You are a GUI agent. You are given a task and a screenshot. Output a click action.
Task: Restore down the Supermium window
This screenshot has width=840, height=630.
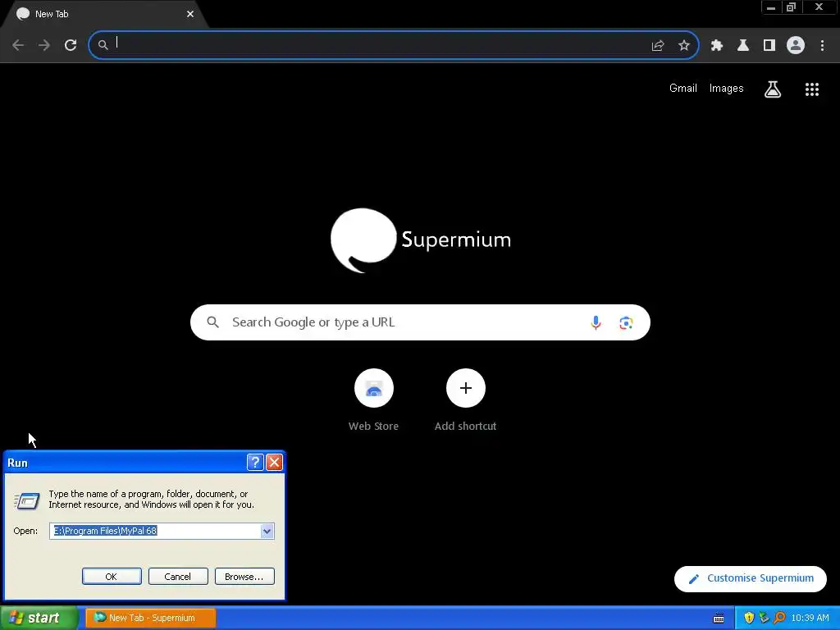click(x=792, y=7)
